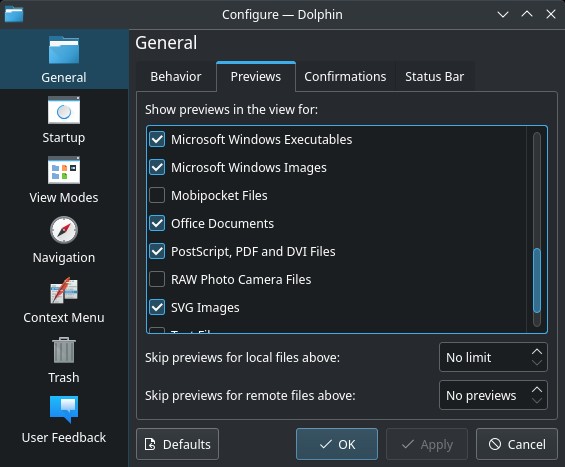
Task: Select the 'Mobipocket Files' list label
Action: [x=219, y=195]
